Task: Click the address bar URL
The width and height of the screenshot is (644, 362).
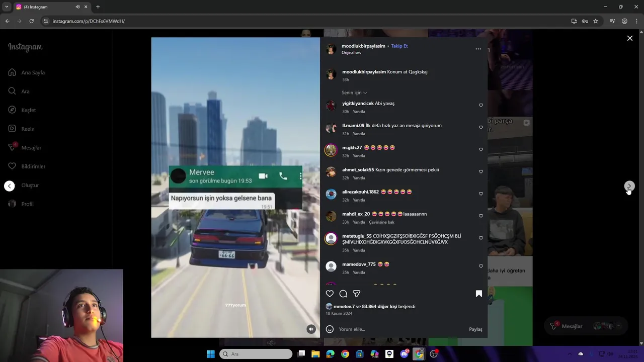Action: pos(89,21)
